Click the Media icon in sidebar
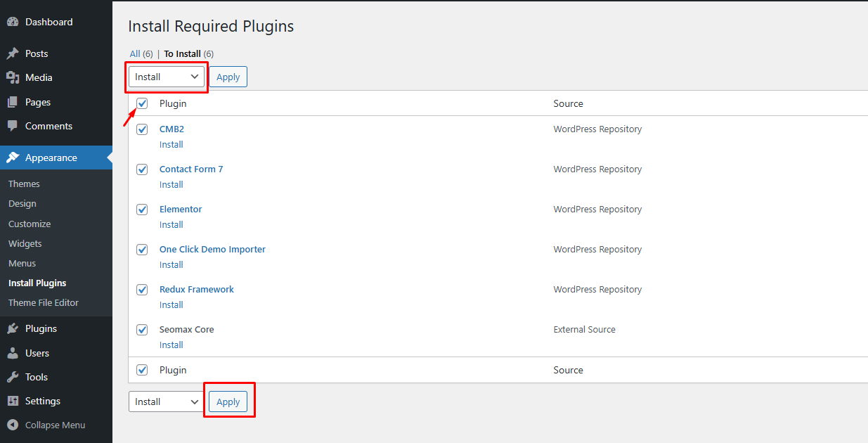Viewport: 868px width, 443px height. coord(13,77)
